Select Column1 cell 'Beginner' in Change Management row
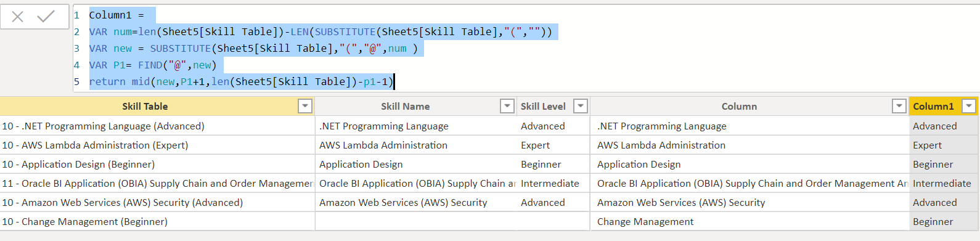 click(944, 221)
